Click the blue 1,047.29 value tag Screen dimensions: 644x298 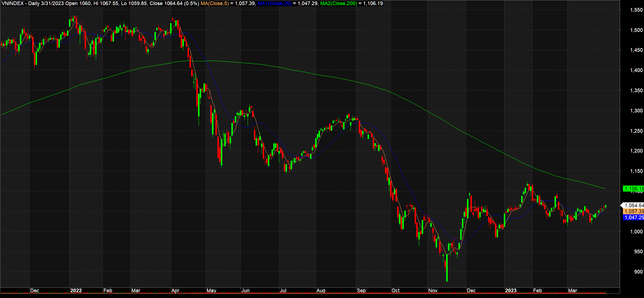tap(633, 217)
